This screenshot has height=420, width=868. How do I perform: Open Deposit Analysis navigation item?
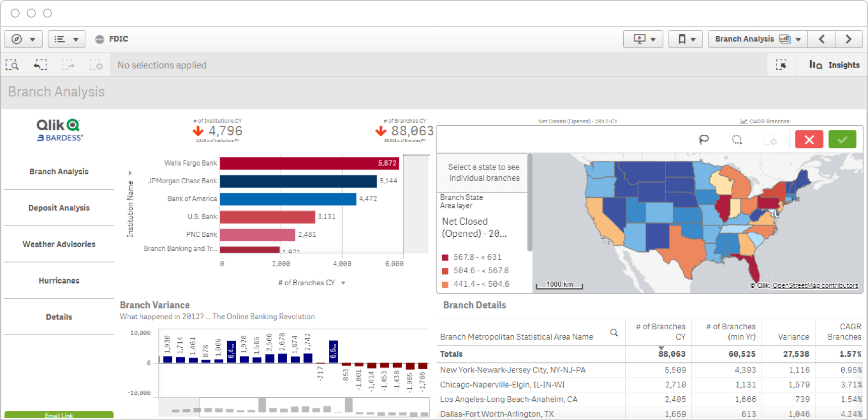pos(59,208)
